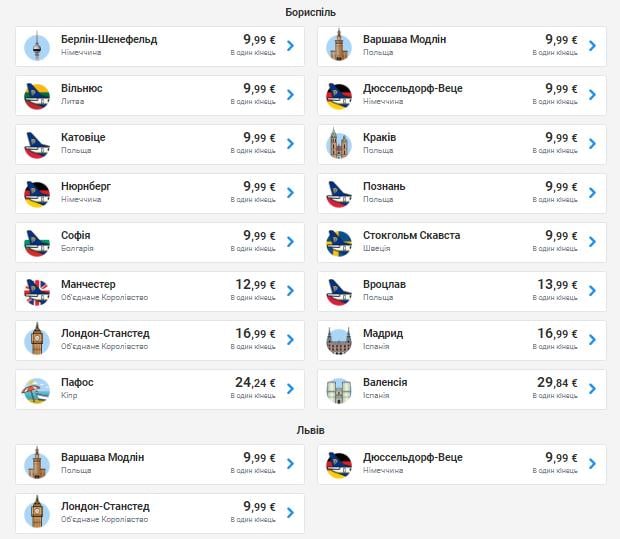
Task: Click the Вільнюс Lithuanian flag plane icon
Action: [37, 95]
